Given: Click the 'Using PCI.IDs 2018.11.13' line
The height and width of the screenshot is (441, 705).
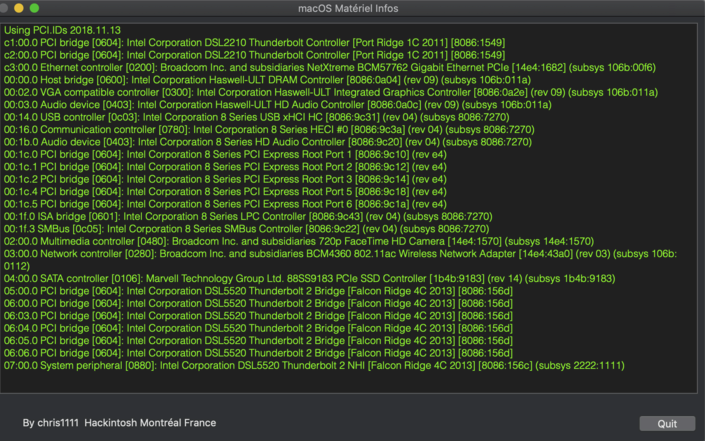Looking at the screenshot, I should [x=62, y=30].
